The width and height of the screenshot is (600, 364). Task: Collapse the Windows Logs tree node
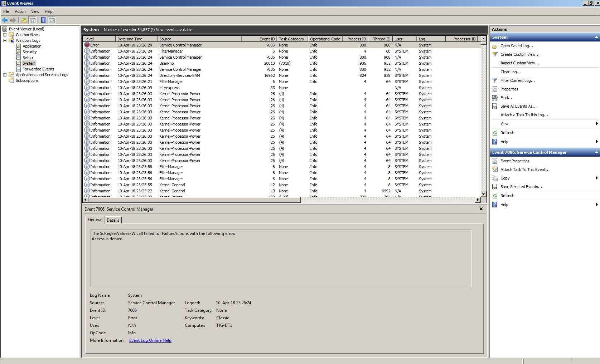pyautogui.click(x=5, y=40)
